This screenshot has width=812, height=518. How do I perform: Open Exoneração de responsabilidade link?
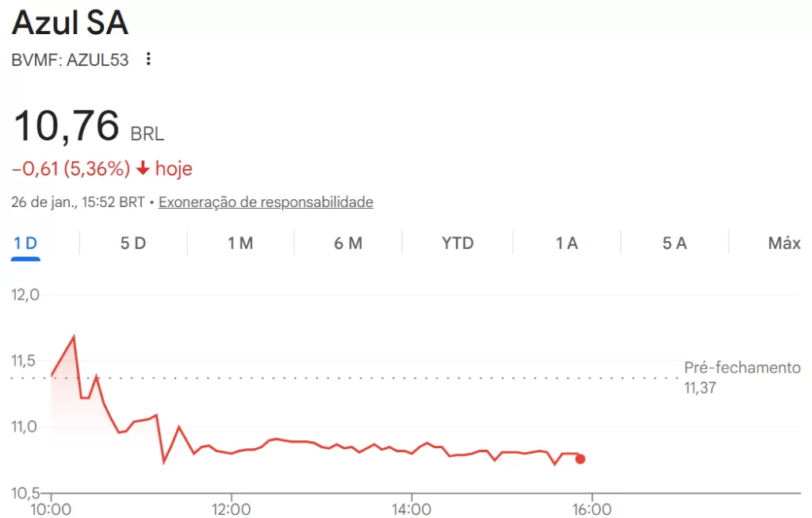266,202
